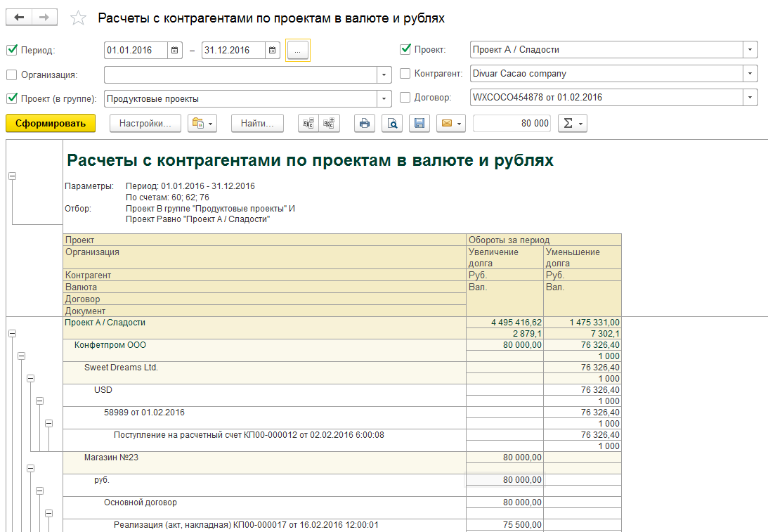Uncheck Проект (в группе) checkbox
The height and width of the screenshot is (532, 768).
(12, 98)
